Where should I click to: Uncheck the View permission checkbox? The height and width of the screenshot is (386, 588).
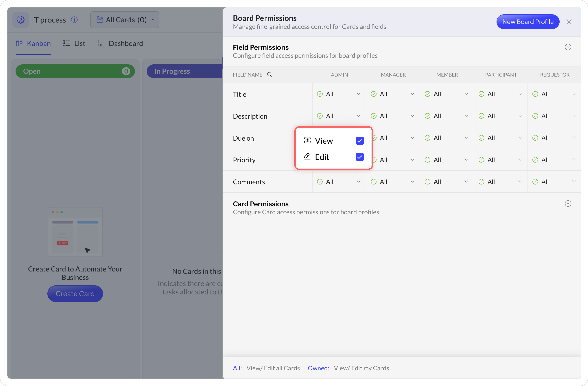click(x=360, y=141)
